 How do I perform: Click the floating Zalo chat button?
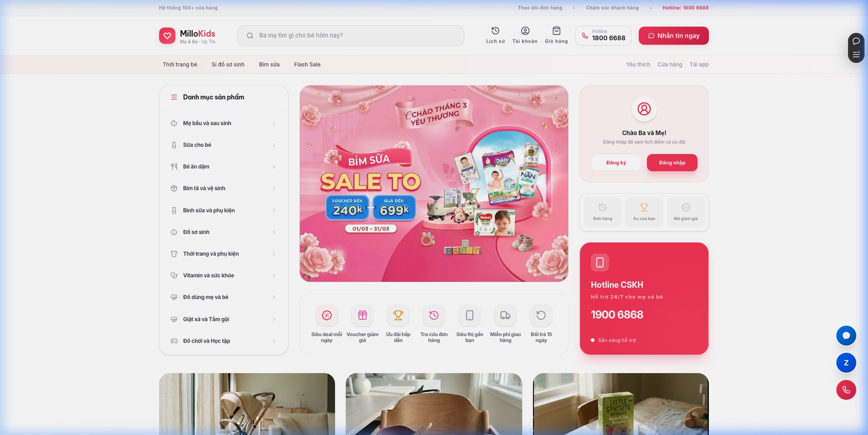click(846, 363)
